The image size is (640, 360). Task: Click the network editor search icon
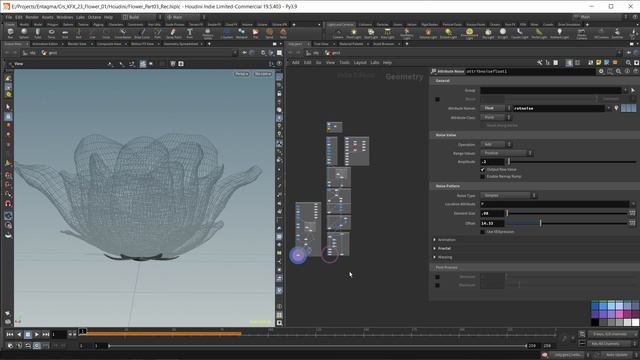point(628,63)
